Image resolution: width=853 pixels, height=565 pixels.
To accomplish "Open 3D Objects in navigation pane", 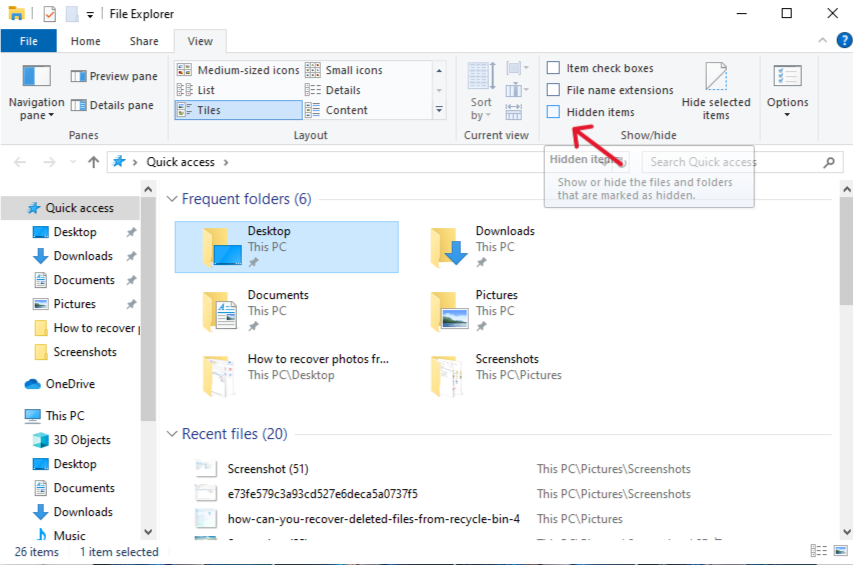I will 82,440.
